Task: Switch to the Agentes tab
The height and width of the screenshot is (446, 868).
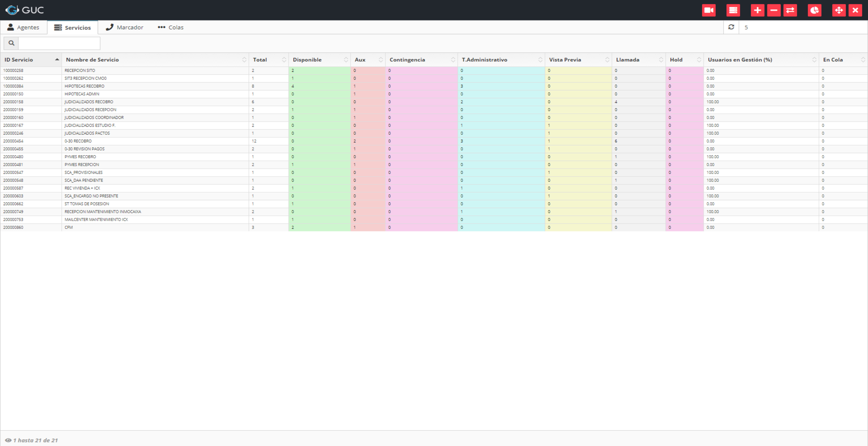Action: [x=23, y=27]
